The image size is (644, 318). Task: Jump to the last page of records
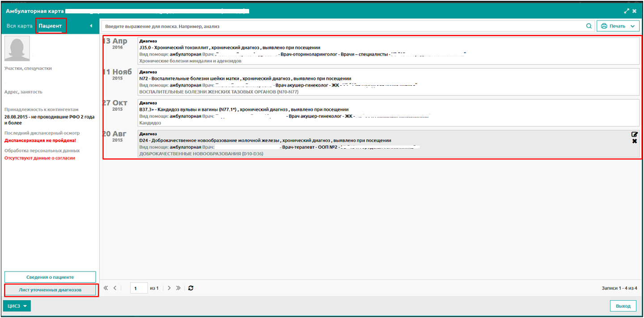point(178,288)
